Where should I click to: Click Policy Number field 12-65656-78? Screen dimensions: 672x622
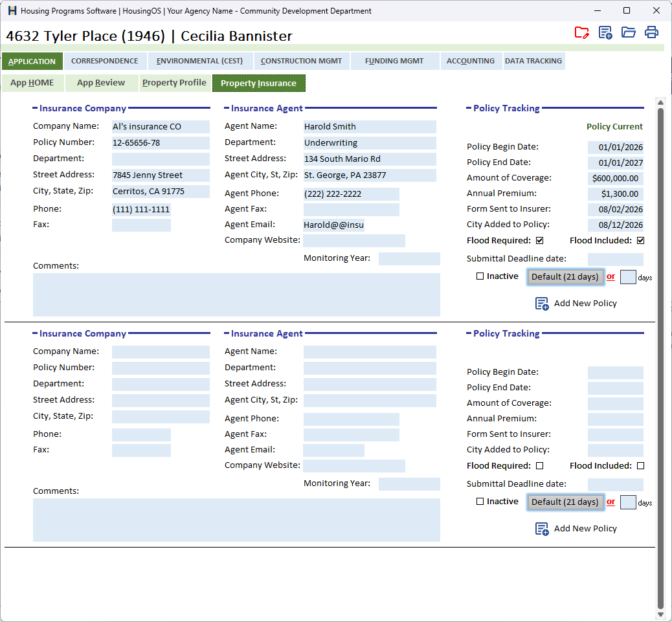161,143
